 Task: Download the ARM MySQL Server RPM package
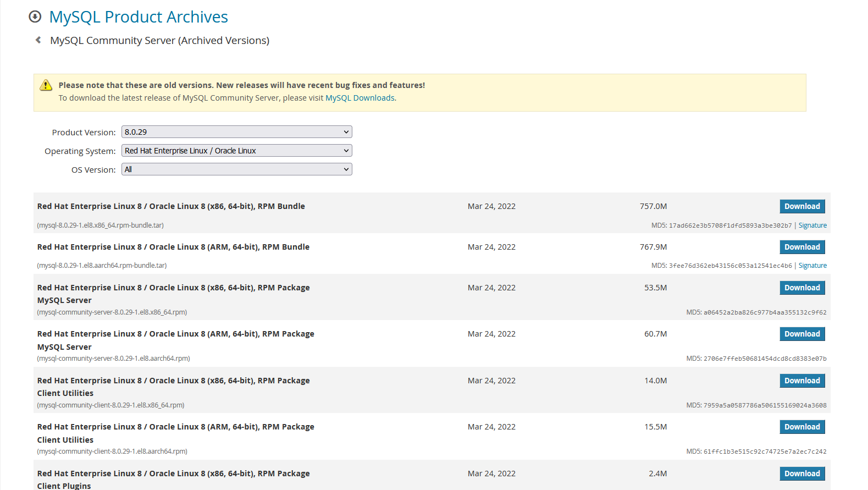point(801,334)
